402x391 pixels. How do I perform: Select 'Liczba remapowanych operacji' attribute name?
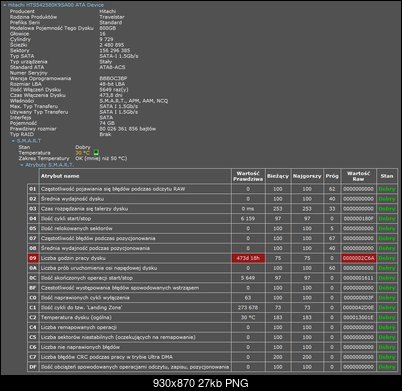79,327
